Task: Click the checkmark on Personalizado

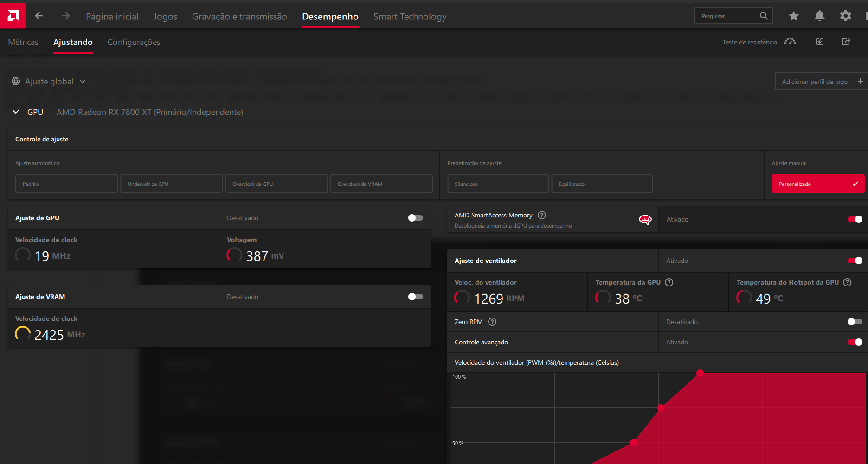Action: coord(855,184)
